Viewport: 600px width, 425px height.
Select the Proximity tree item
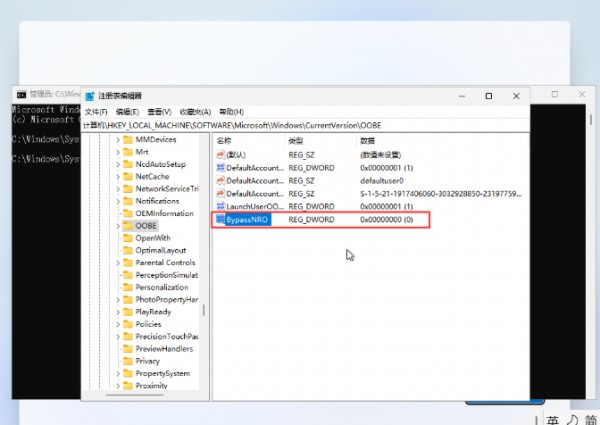point(151,386)
